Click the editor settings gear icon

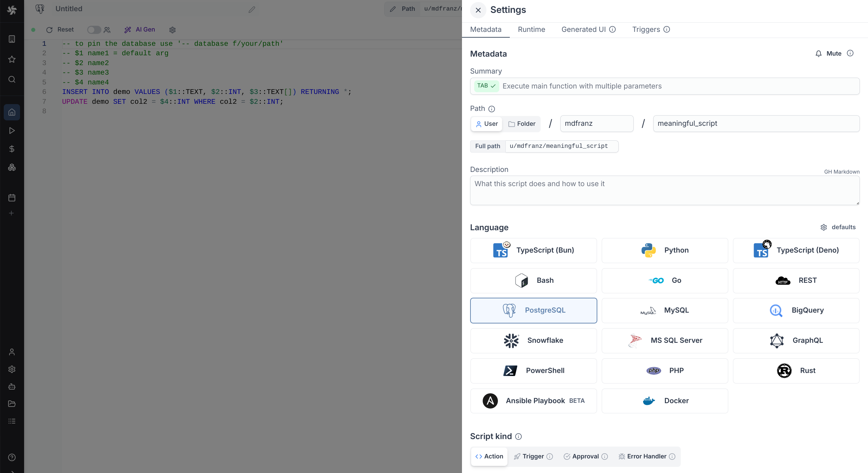pos(172,30)
